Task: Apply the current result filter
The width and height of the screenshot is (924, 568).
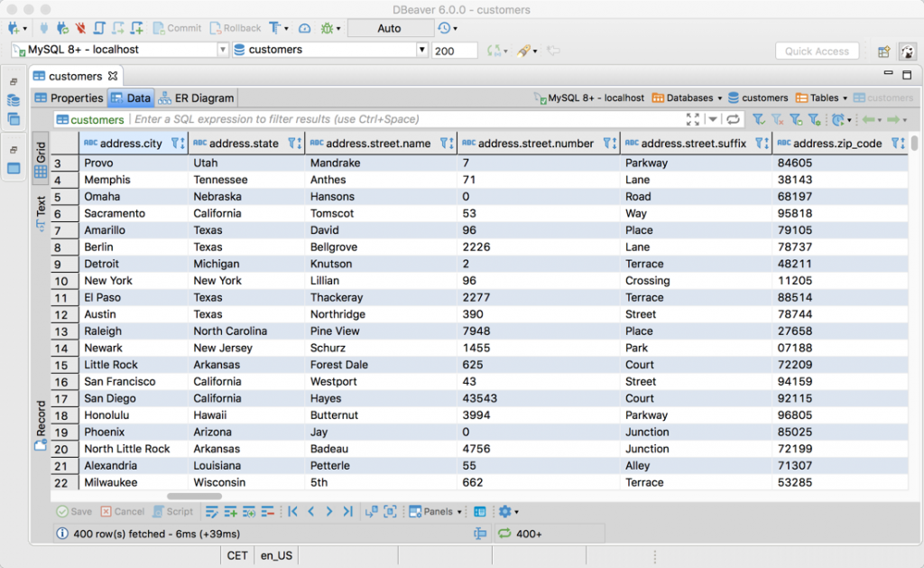Action: (759, 118)
